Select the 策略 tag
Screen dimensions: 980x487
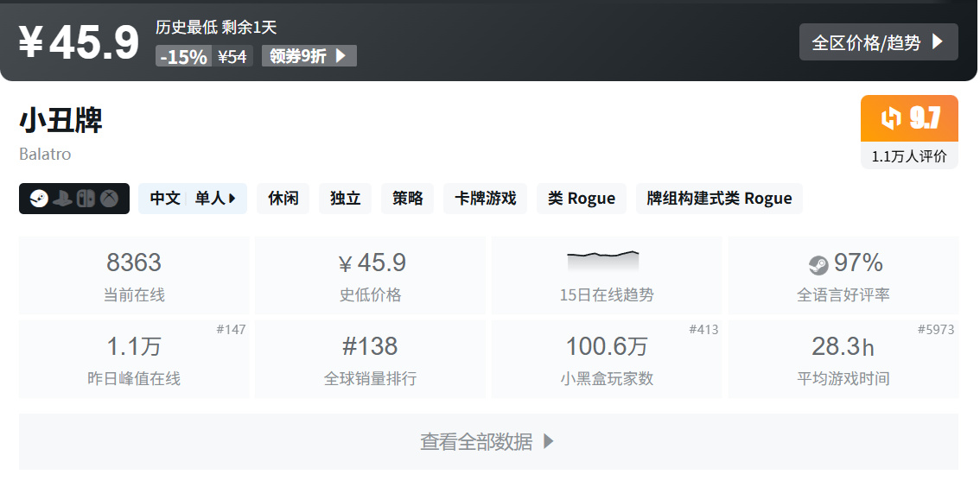(408, 199)
